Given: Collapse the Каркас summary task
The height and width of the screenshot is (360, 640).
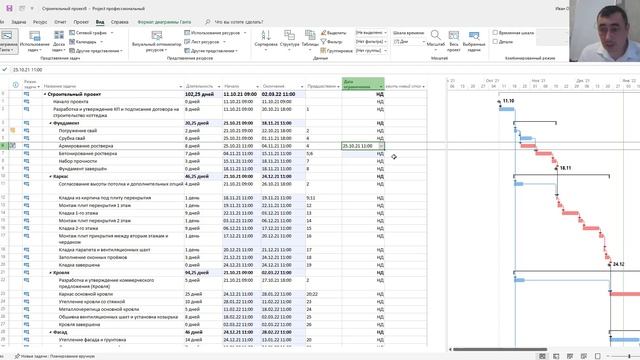Looking at the screenshot, I should (x=51, y=177).
